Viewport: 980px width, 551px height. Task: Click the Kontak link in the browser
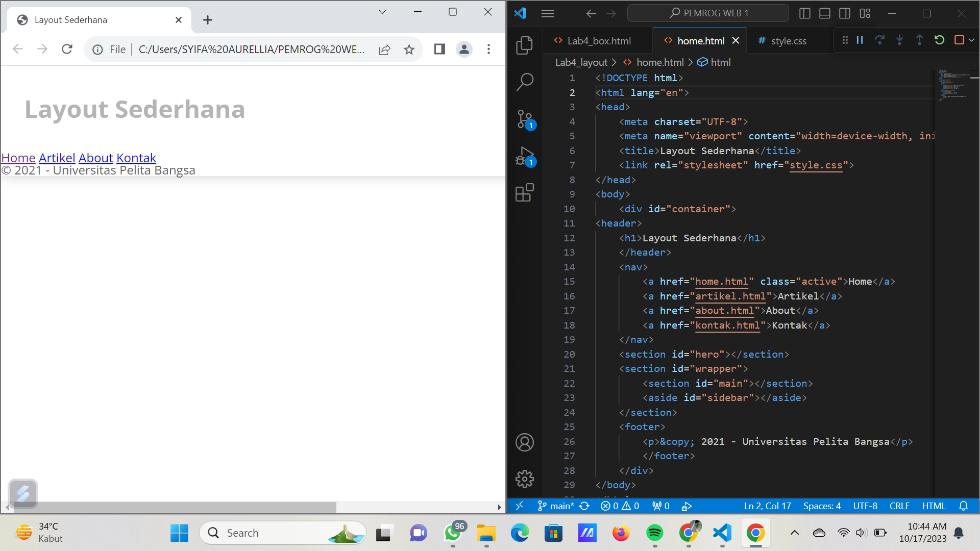[x=136, y=158]
